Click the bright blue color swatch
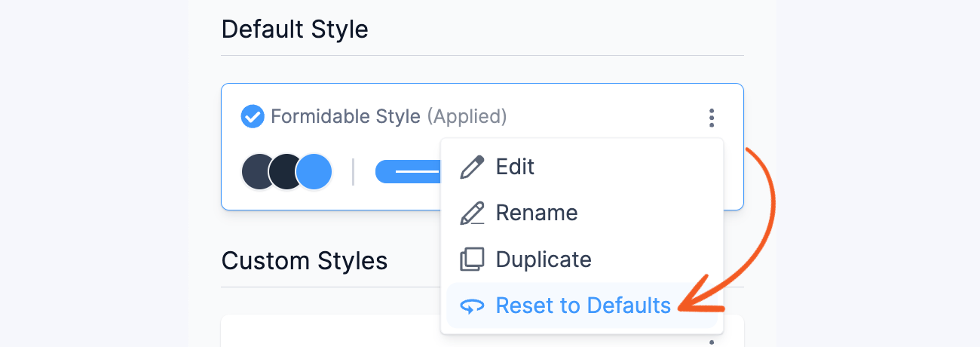This screenshot has width=980, height=347. pos(314,171)
